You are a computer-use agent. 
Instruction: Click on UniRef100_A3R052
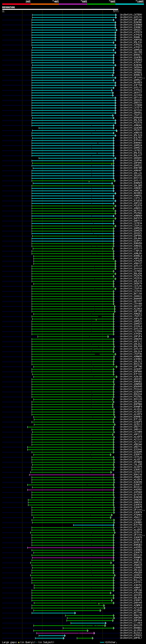tap(131, 585)
